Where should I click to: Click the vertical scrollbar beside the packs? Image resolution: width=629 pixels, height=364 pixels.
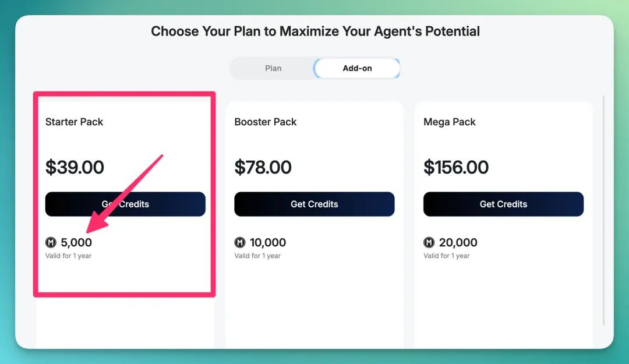603,210
